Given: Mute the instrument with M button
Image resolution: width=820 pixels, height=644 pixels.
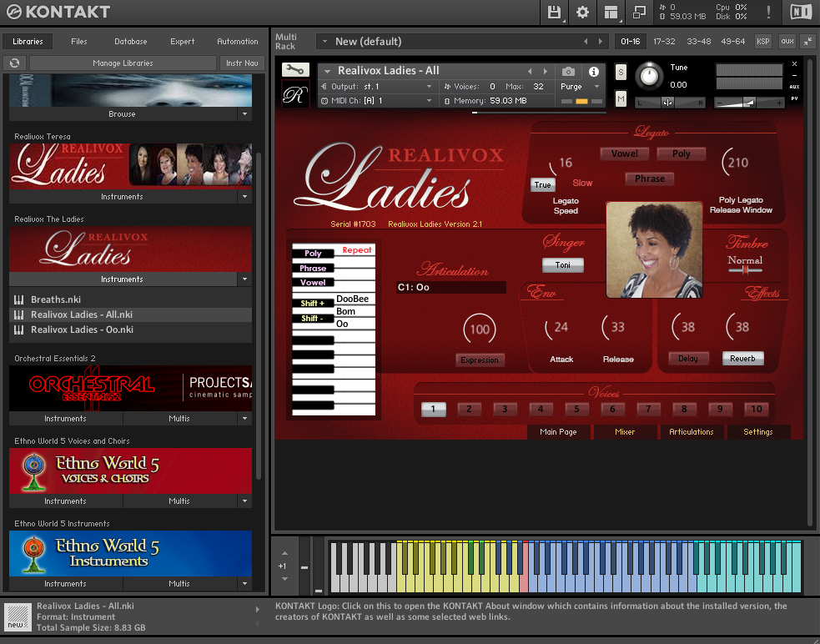Looking at the screenshot, I should [621, 98].
